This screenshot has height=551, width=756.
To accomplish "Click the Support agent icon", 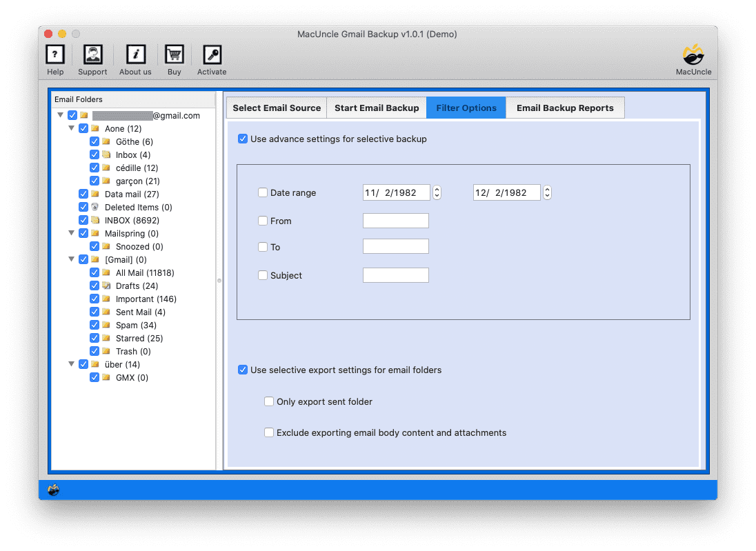I will click(92, 55).
